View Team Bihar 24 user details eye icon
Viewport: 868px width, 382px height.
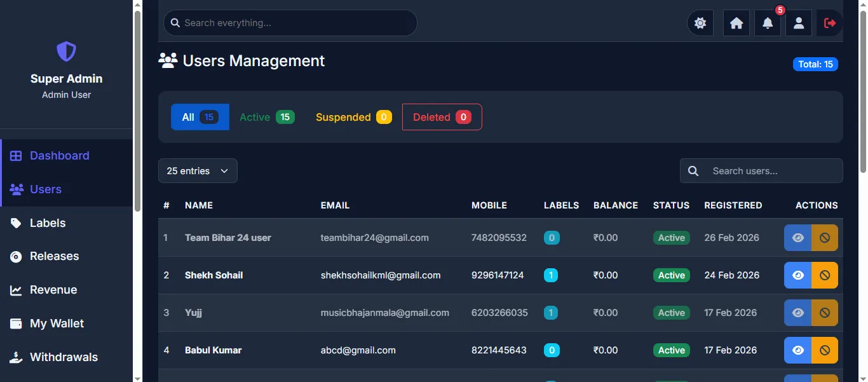[798, 238]
